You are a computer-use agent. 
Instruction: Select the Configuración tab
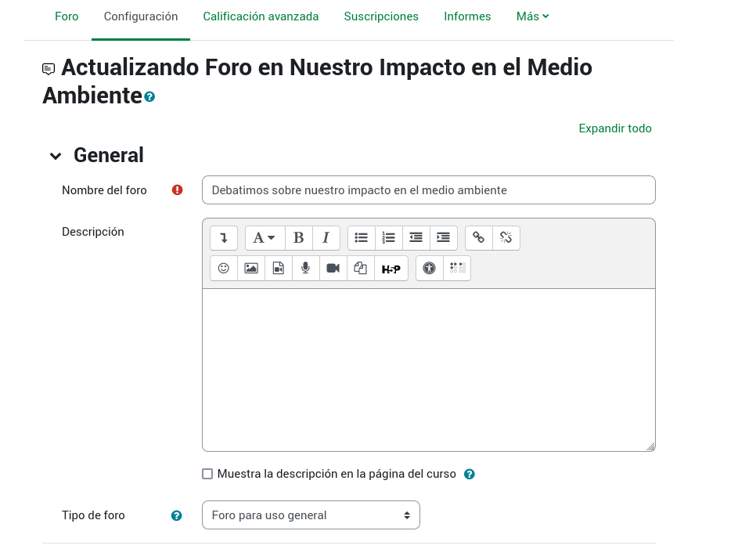[141, 16]
